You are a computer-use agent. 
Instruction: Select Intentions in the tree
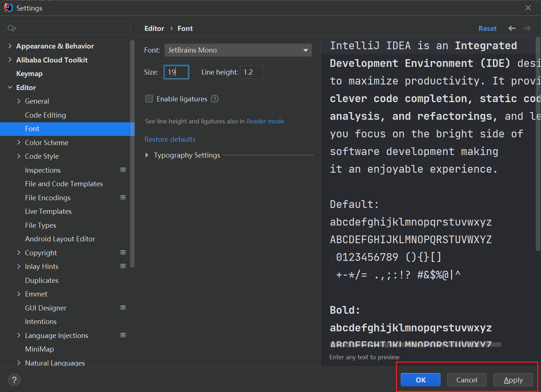41,321
